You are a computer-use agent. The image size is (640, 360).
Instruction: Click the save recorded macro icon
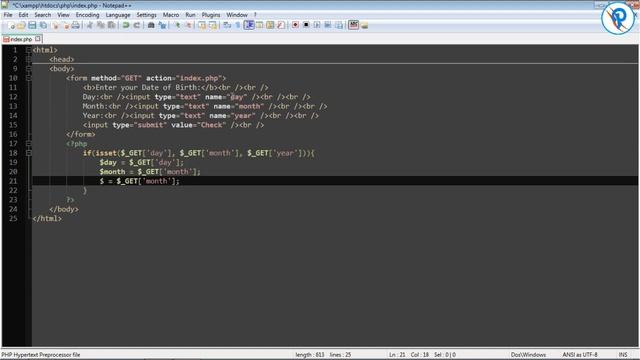pyautogui.click(x=339, y=25)
